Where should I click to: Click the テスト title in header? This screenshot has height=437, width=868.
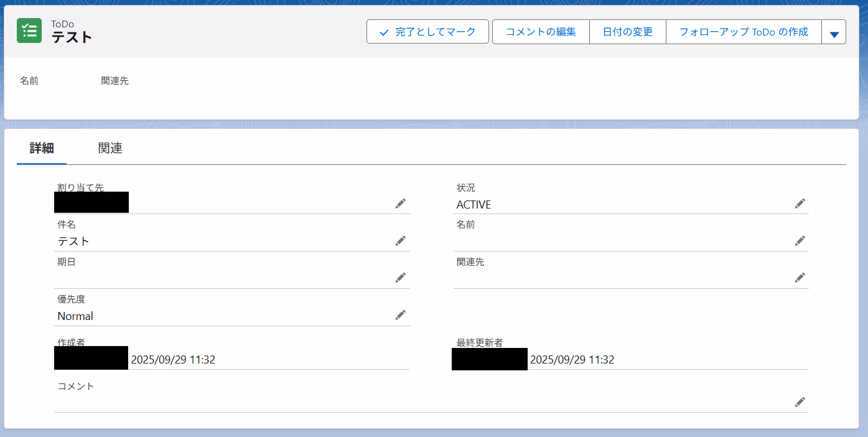point(72,37)
